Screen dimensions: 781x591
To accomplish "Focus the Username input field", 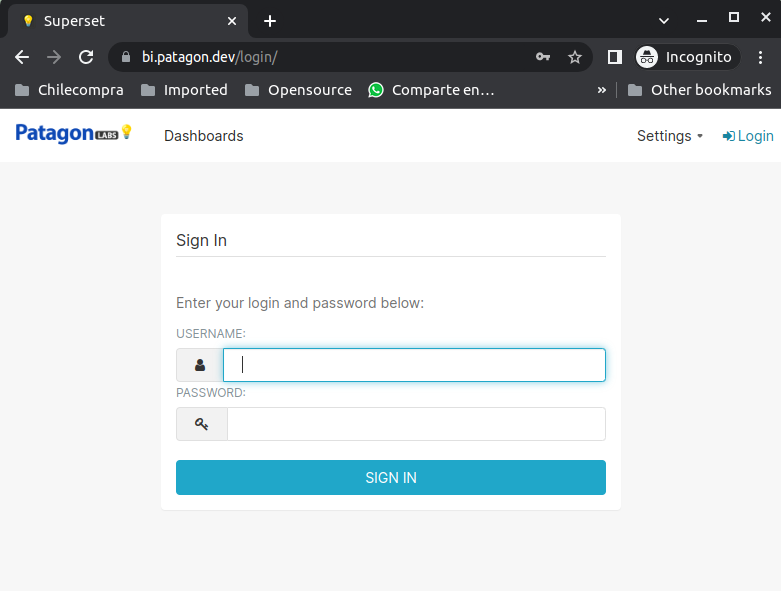I will [x=414, y=365].
